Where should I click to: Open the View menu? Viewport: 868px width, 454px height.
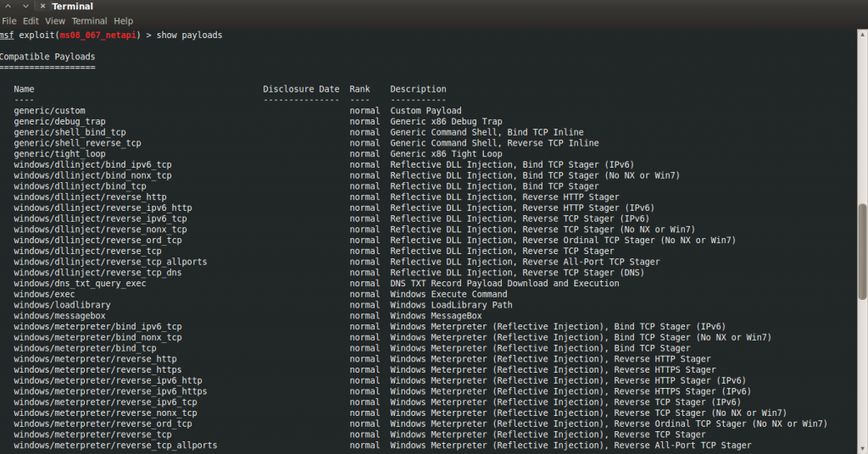[55, 21]
